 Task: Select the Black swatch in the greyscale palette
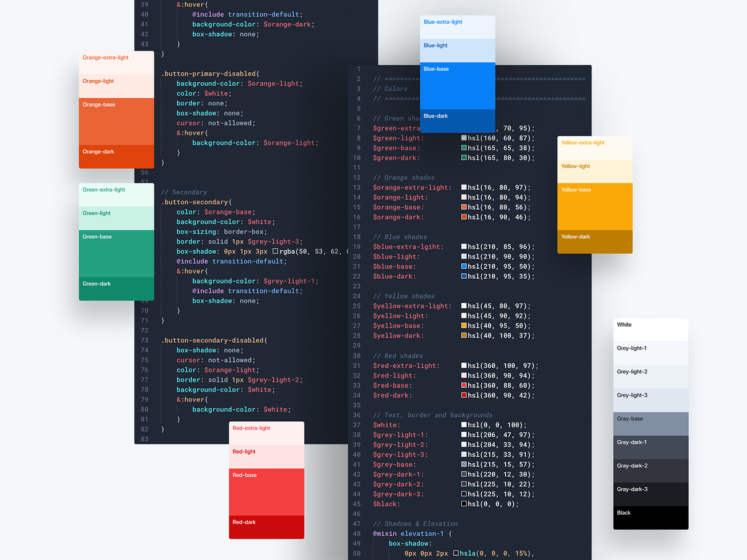(x=650, y=518)
